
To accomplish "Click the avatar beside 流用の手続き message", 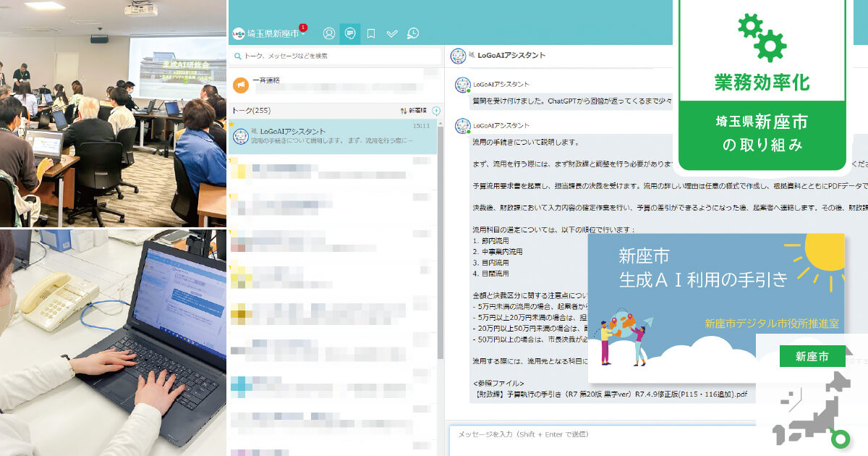I will pos(462,127).
